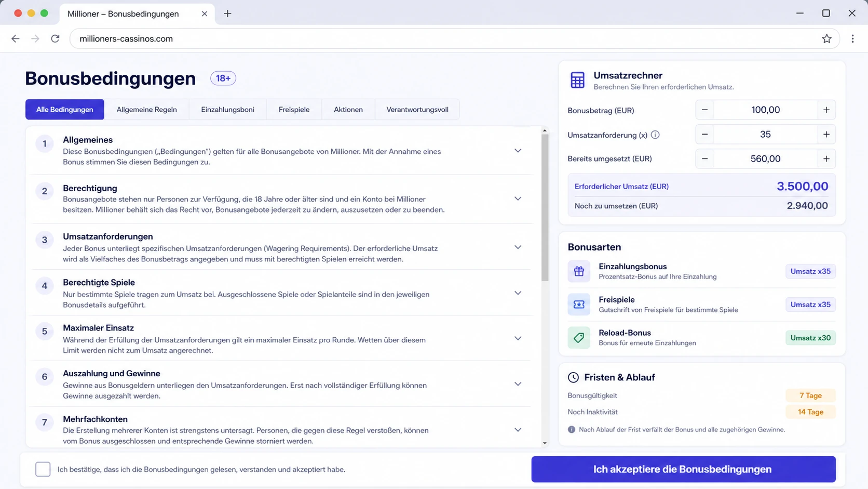Click the number 3 badge of Umsatzanforderungen
The width and height of the screenshot is (868, 489).
coord(45,240)
